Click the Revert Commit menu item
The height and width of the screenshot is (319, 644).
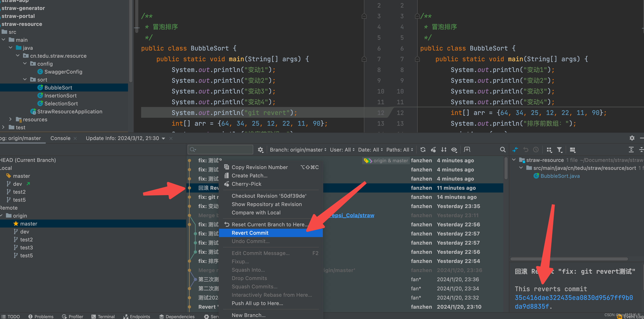250,233
